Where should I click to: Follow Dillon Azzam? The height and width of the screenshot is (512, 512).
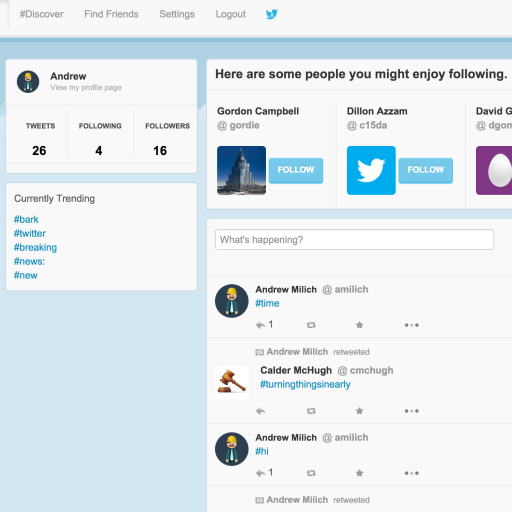point(426,170)
